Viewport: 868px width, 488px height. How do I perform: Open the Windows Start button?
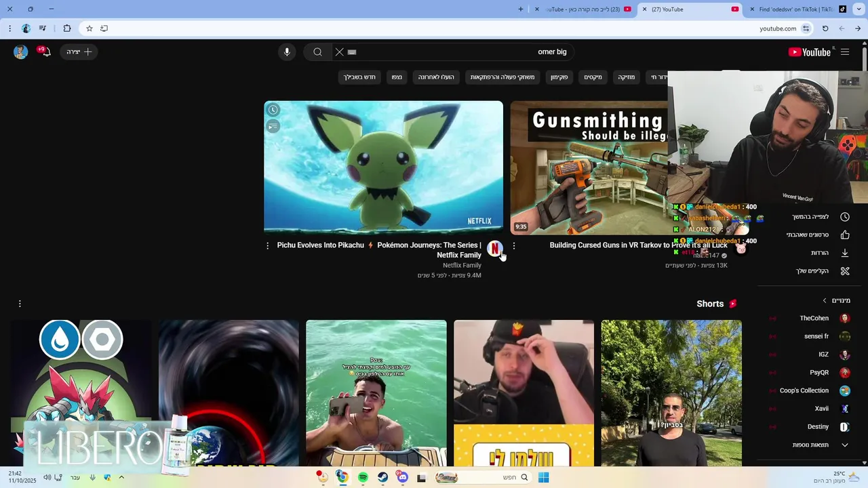543,478
